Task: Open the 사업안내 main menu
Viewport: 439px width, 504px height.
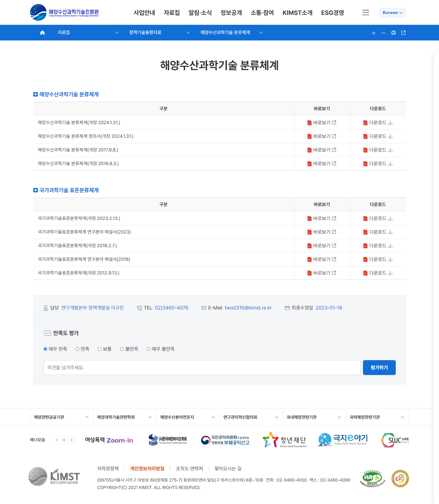Action: (x=144, y=13)
